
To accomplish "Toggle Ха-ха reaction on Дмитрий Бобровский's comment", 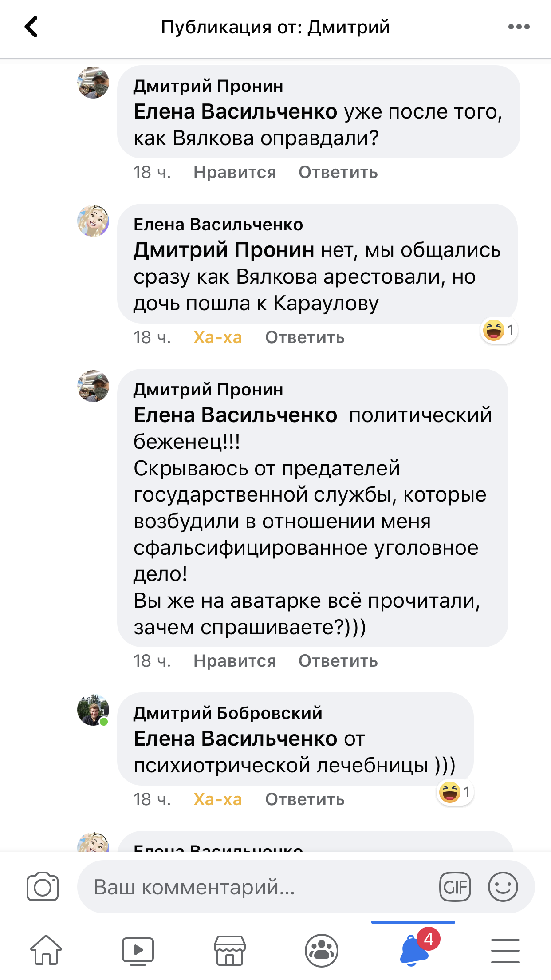I will 218,799.
